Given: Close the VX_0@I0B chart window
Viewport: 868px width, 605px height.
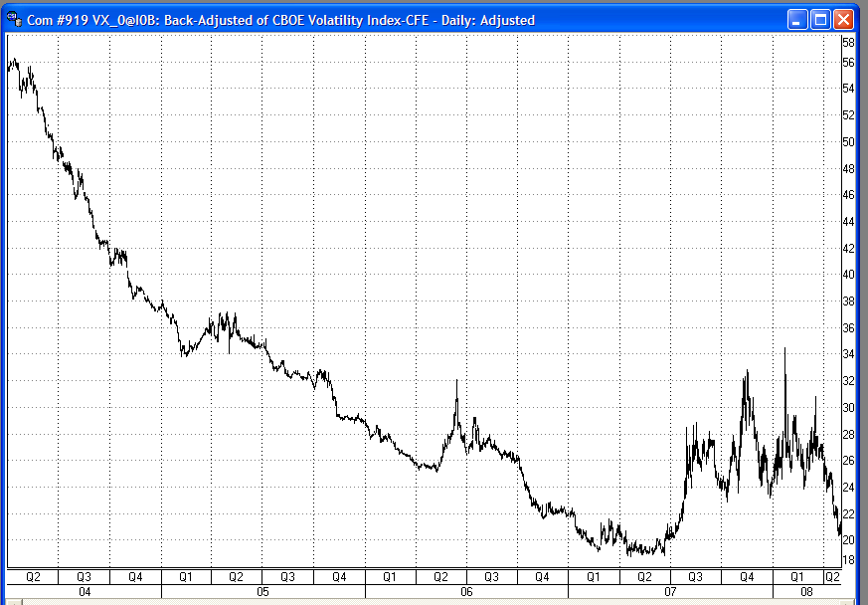Looking at the screenshot, I should 843,18.
